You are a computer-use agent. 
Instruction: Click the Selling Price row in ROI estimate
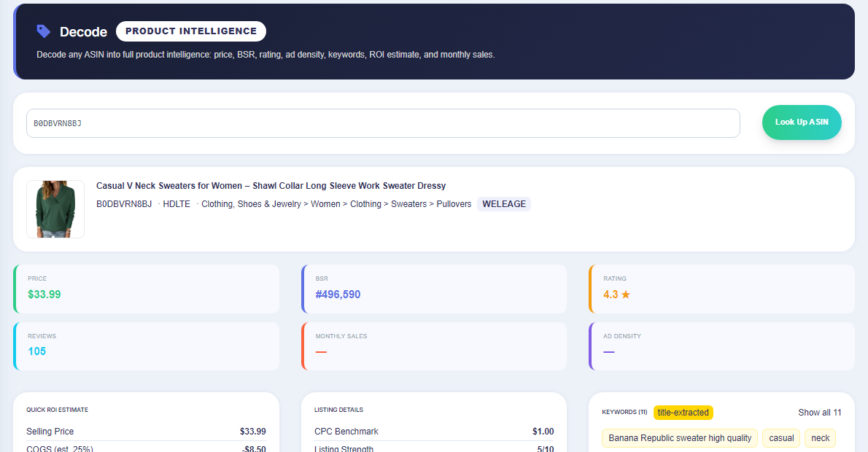point(146,432)
